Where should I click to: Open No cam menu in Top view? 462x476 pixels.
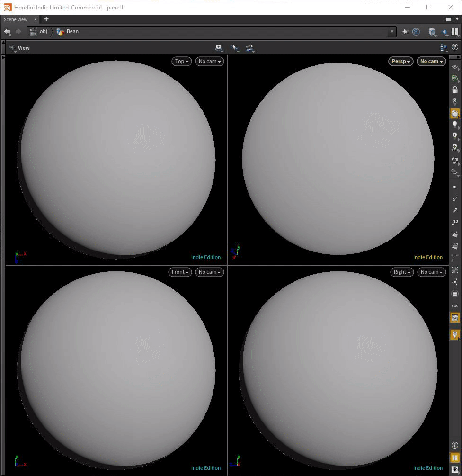click(210, 61)
